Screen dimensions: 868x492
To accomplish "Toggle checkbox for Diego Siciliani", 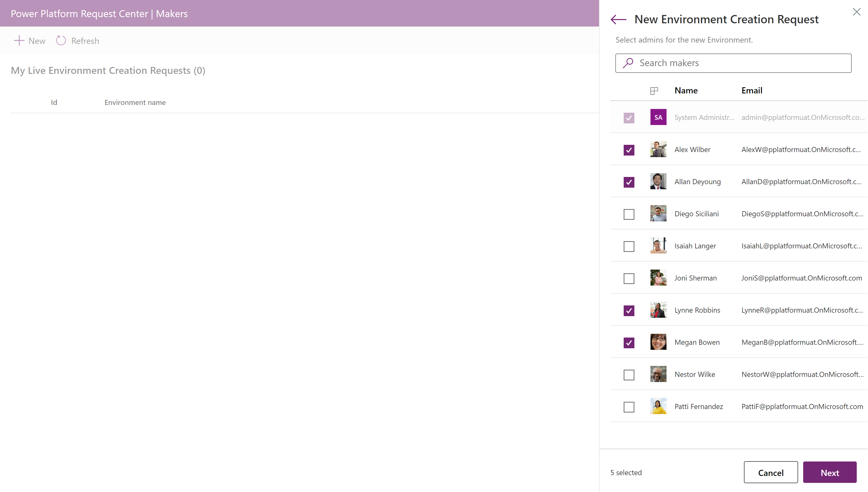I will pos(629,214).
